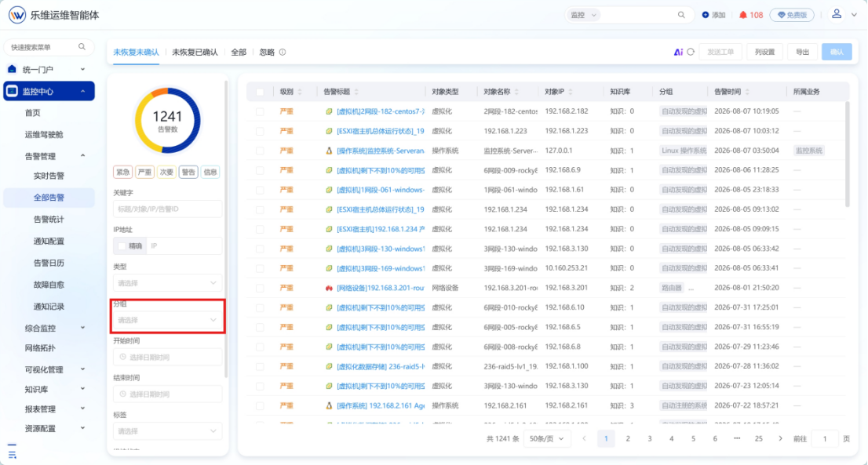Open 网络拓扑 in sidebar
The height and width of the screenshot is (465, 868).
40,348
